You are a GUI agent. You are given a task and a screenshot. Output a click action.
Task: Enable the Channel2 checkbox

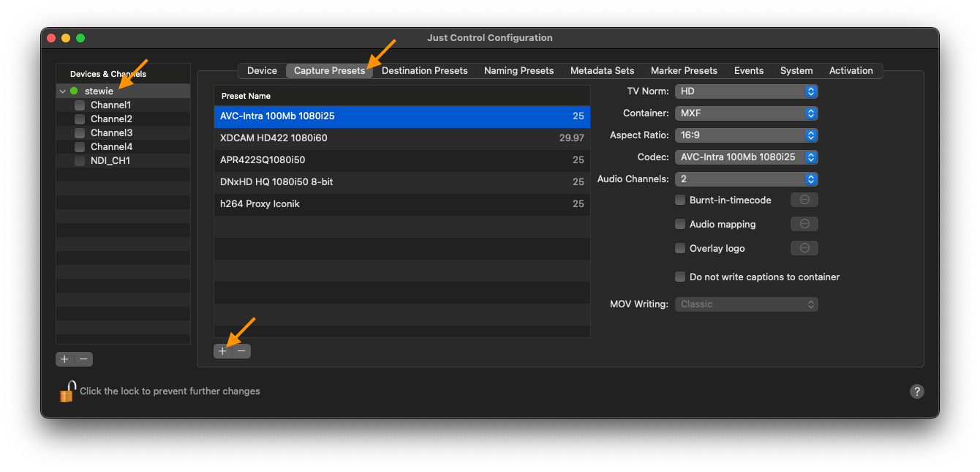point(80,119)
